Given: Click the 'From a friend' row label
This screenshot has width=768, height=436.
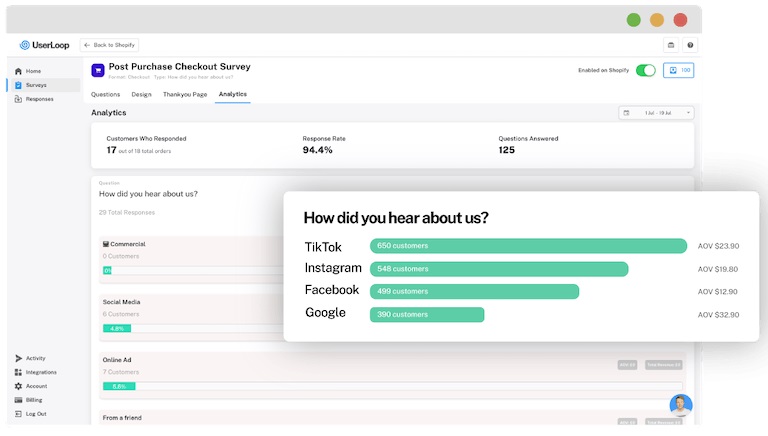Looking at the screenshot, I should pos(122,418).
